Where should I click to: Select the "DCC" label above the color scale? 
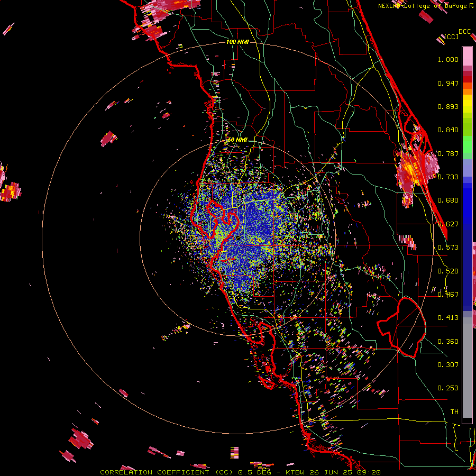[x=464, y=32]
